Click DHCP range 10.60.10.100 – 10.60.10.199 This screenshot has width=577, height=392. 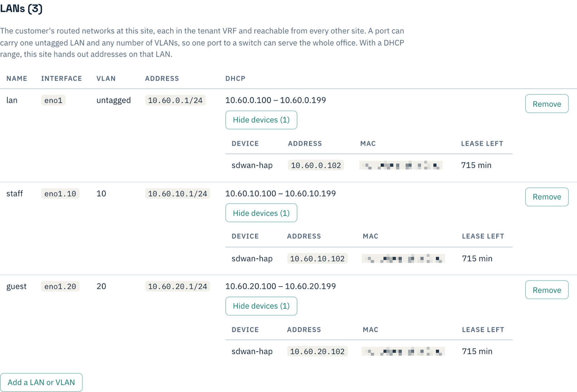pyautogui.click(x=281, y=194)
